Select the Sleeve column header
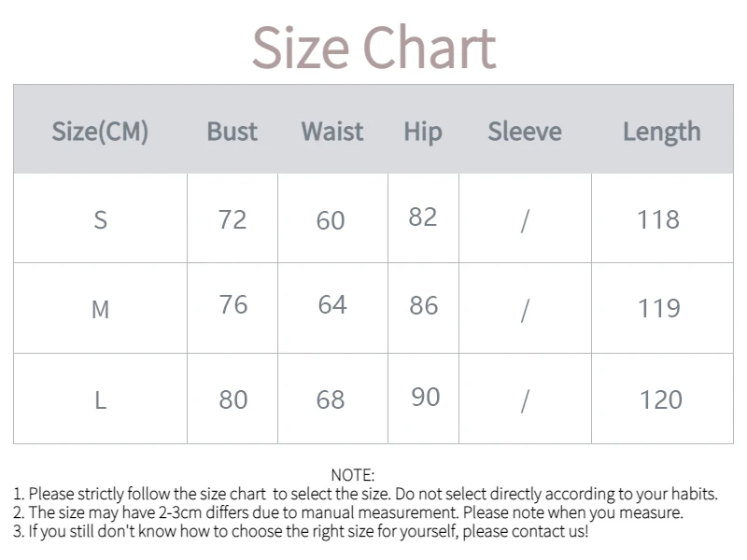 (525, 132)
